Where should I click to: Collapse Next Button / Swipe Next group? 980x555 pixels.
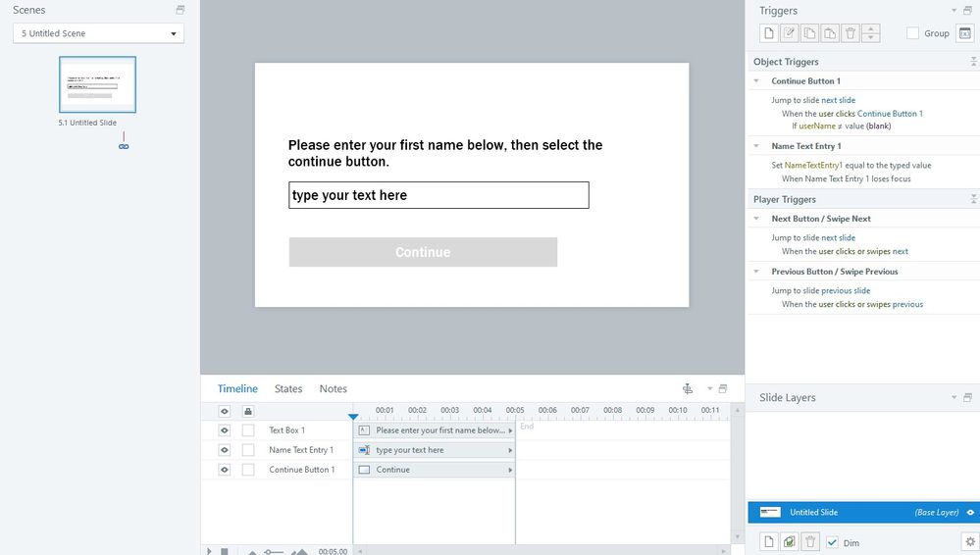point(756,218)
